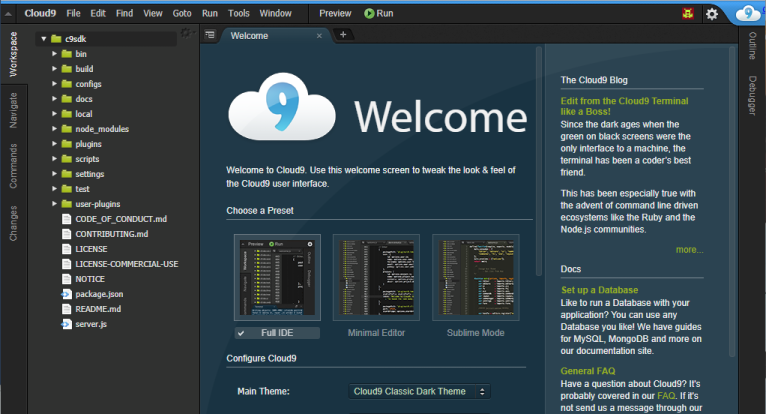This screenshot has height=414, width=766.
Task: Open the Edit menu
Action: point(98,14)
